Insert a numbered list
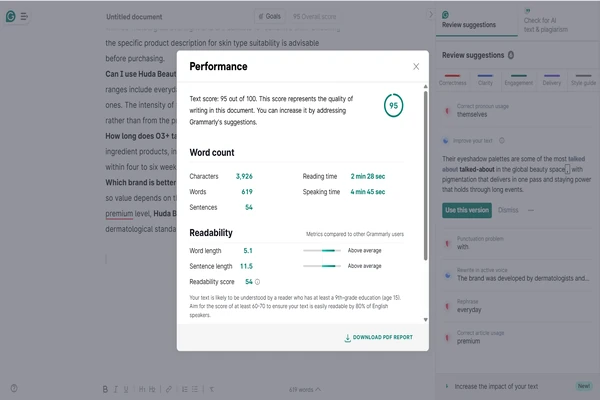 (185, 389)
